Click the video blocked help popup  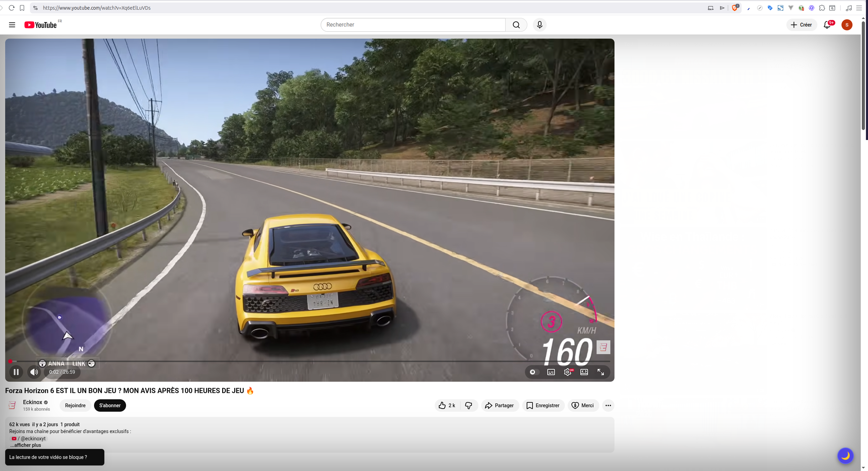click(x=55, y=457)
